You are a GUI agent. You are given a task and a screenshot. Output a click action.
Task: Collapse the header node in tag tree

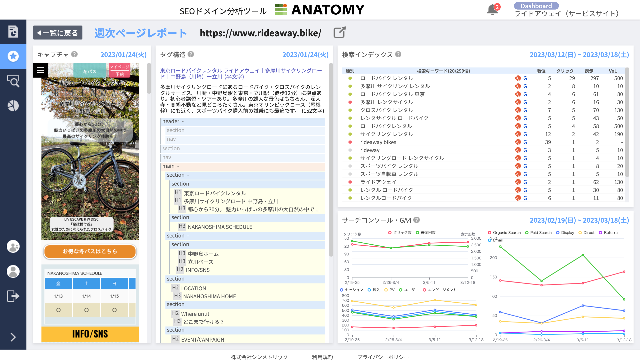[183, 121]
